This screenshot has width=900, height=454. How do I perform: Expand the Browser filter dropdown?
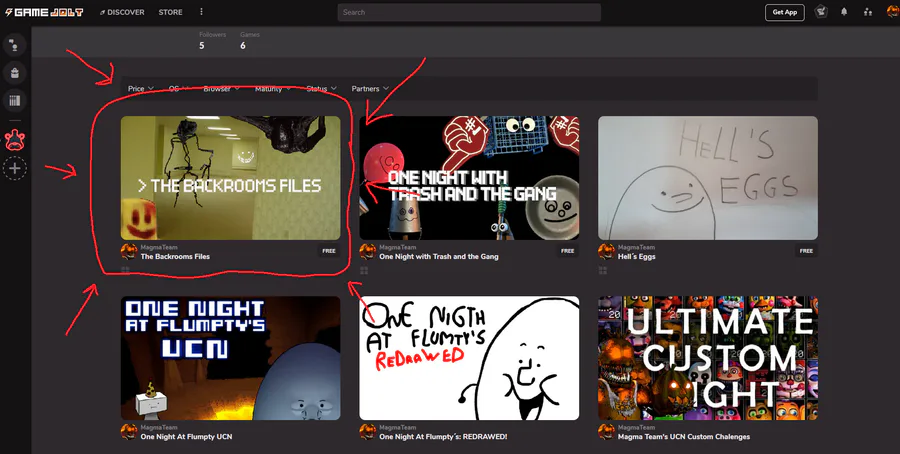(x=222, y=88)
